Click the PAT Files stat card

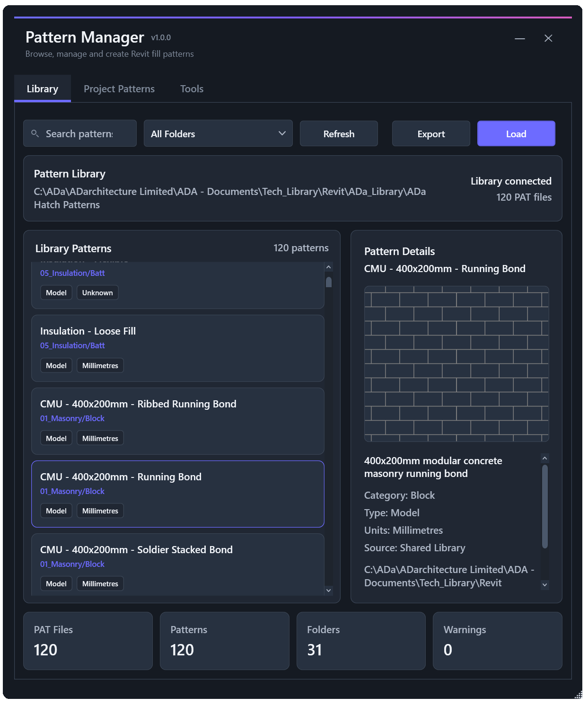point(88,641)
